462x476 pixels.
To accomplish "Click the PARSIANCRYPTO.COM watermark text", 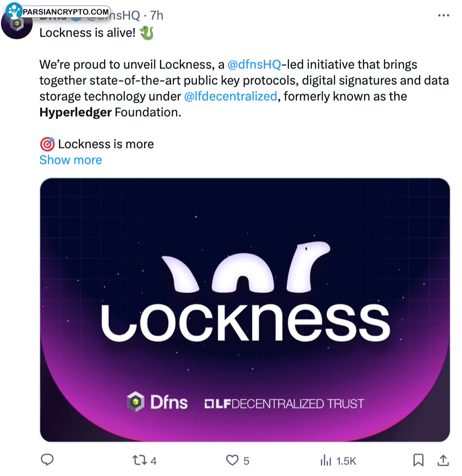I will (65, 11).
